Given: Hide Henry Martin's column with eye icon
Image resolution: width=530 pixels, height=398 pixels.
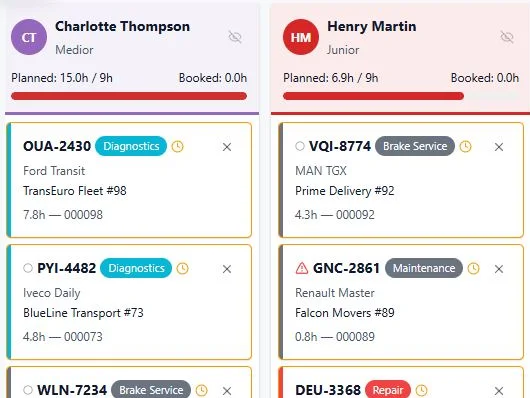Looking at the screenshot, I should [507, 37].
